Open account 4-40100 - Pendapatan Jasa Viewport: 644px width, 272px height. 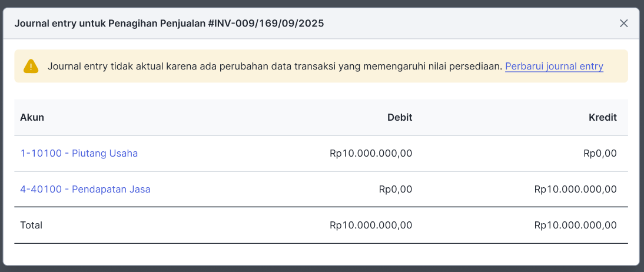pos(85,190)
